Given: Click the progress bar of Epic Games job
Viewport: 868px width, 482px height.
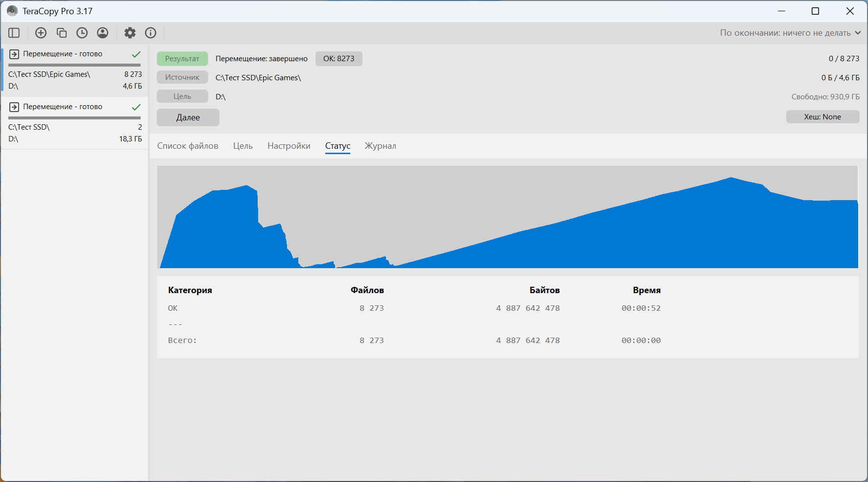Looking at the screenshot, I should pos(74,65).
